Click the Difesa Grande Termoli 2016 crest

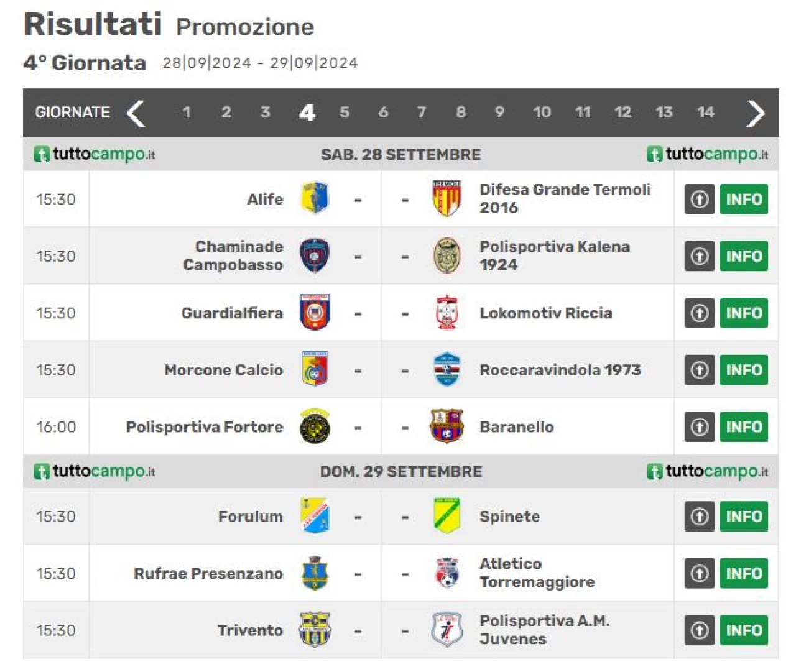[447, 198]
